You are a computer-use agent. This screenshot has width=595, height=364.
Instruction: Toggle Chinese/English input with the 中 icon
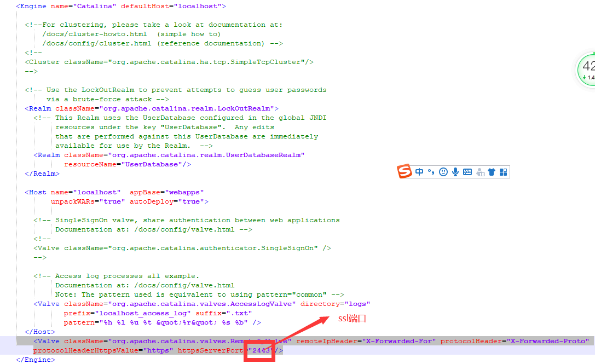click(x=419, y=171)
